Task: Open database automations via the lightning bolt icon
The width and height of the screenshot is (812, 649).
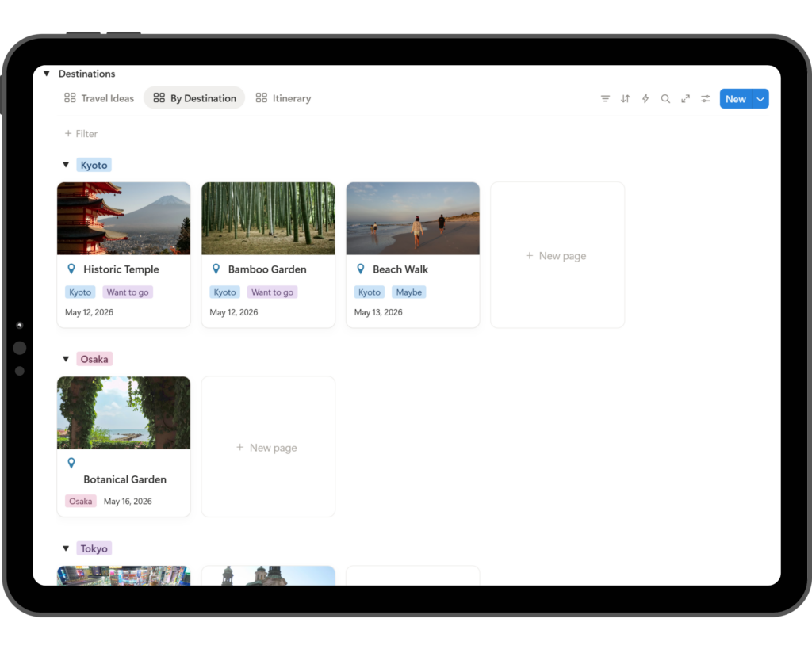Action: click(645, 98)
